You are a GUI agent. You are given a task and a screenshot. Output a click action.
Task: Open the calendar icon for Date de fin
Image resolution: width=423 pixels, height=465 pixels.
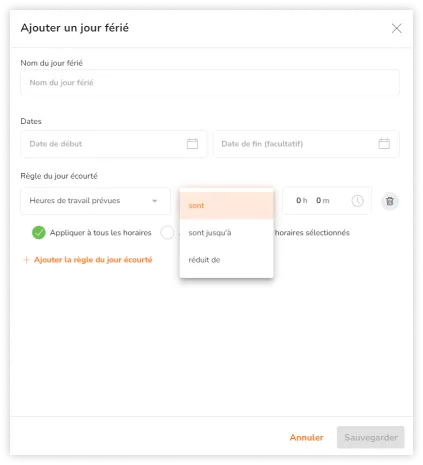click(384, 144)
